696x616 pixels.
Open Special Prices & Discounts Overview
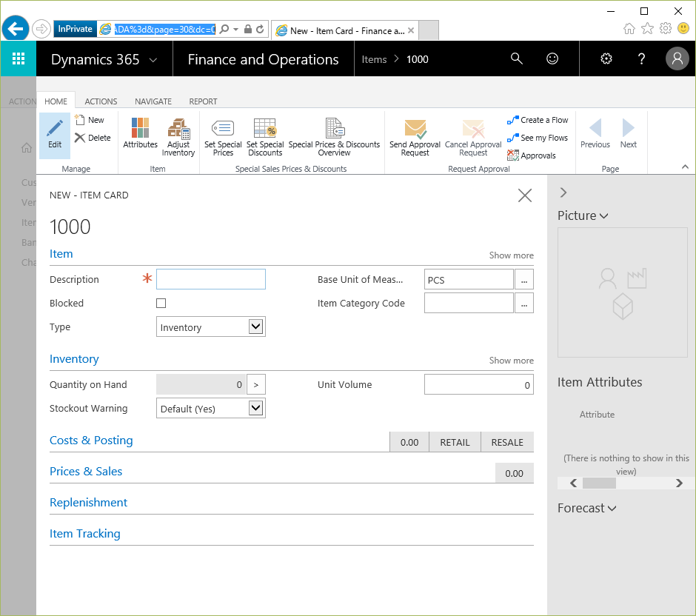point(334,128)
